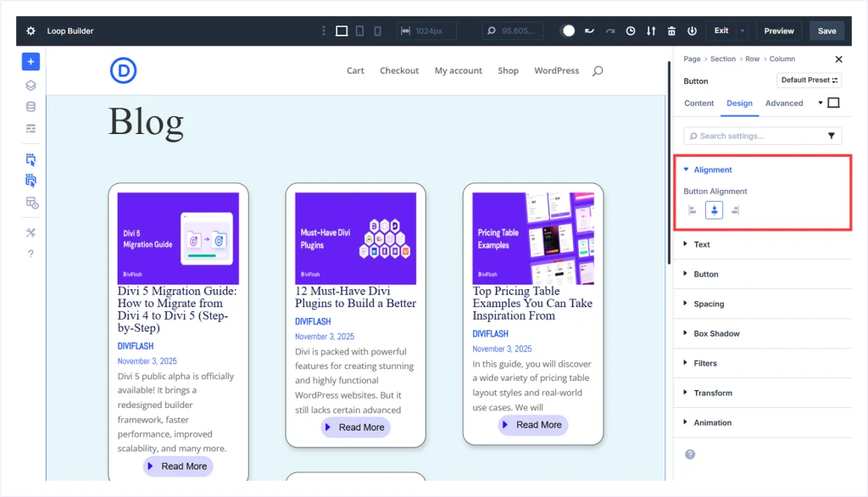Toggle the light/dark mode switch in toolbar
The image size is (868, 497).
[567, 31]
